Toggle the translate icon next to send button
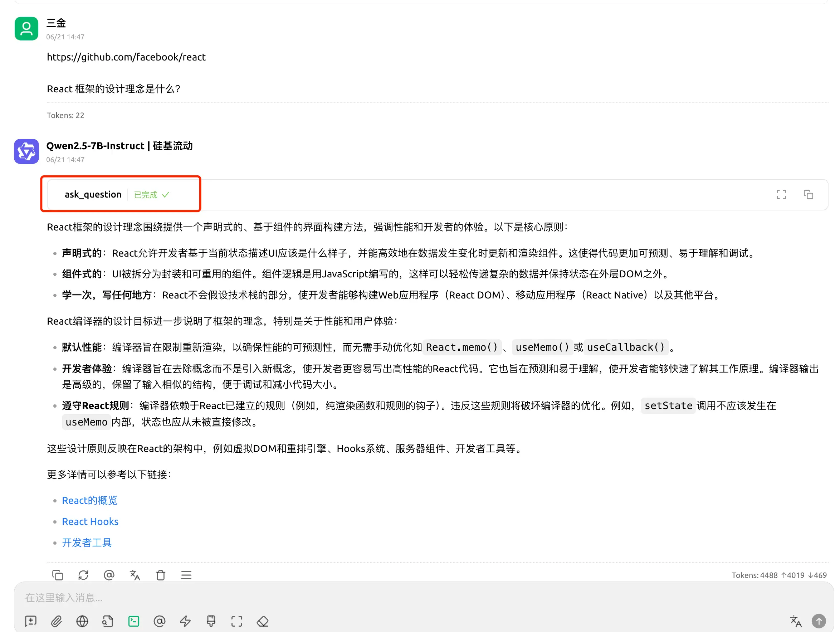Screen dimensions: 840x632 (x=796, y=621)
